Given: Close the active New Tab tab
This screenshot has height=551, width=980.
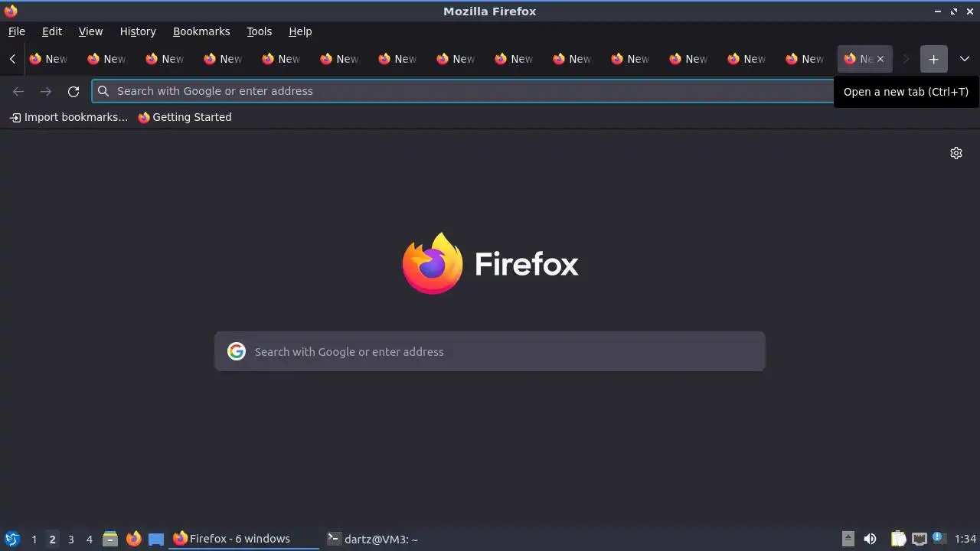Looking at the screenshot, I should (x=880, y=59).
